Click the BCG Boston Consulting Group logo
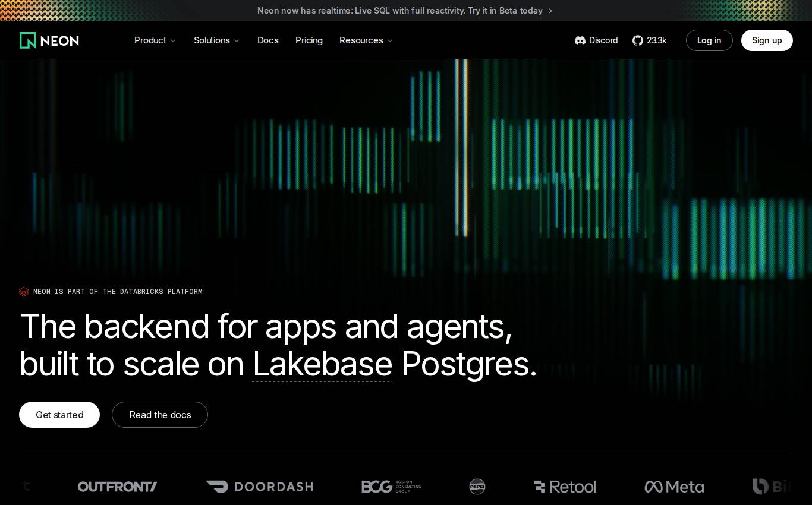 (x=391, y=487)
